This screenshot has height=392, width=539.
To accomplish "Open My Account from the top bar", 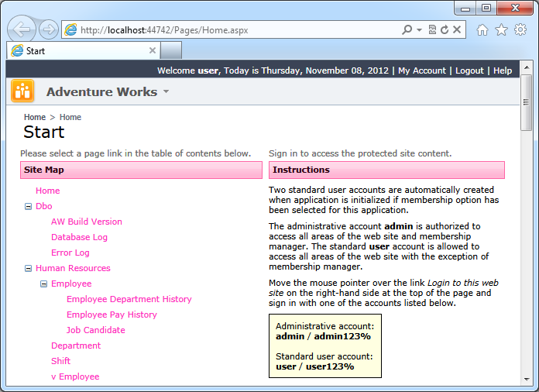I will click(422, 70).
